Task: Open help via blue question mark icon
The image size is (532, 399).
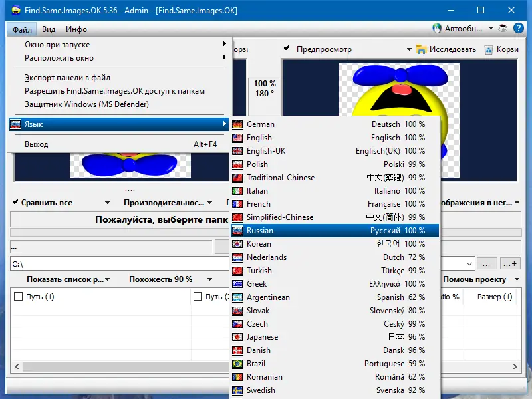Action: [519, 28]
